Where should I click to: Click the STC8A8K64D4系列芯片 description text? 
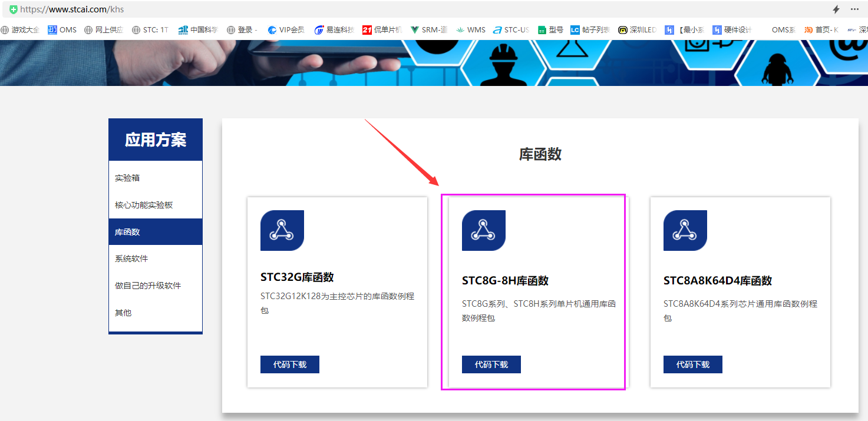741,311
